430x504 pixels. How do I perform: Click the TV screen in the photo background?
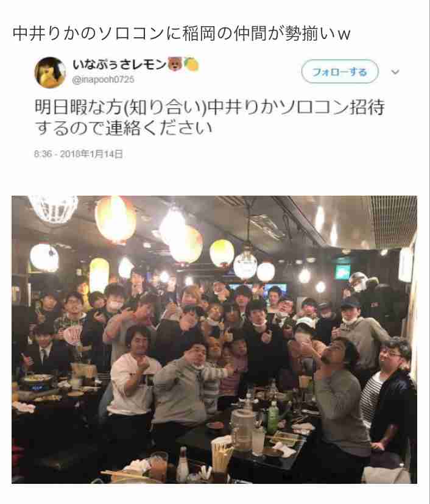275,291
